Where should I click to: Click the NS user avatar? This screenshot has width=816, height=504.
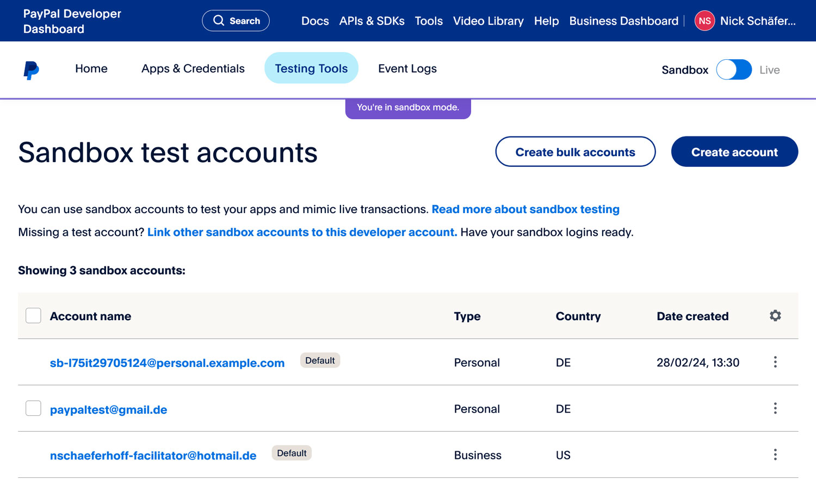click(x=704, y=21)
